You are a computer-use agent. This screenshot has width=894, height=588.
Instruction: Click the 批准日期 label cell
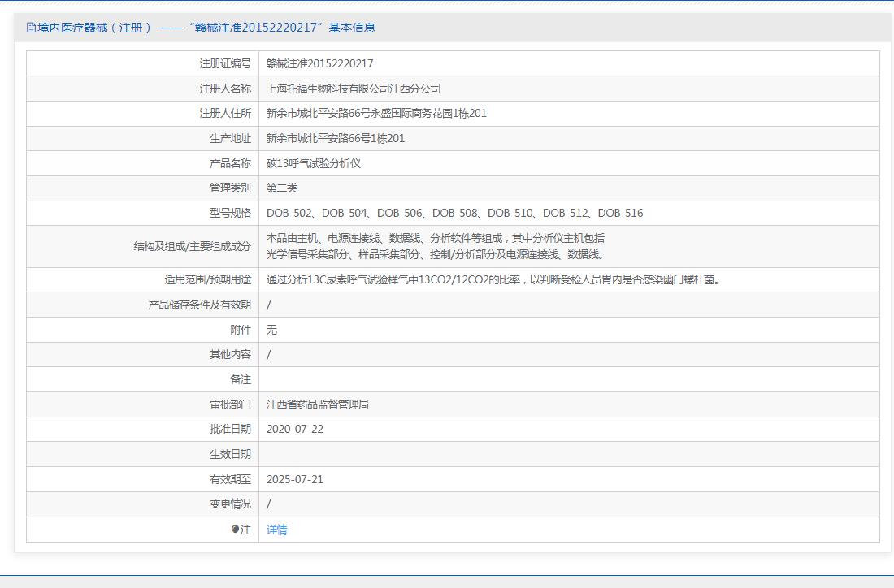click(x=142, y=429)
